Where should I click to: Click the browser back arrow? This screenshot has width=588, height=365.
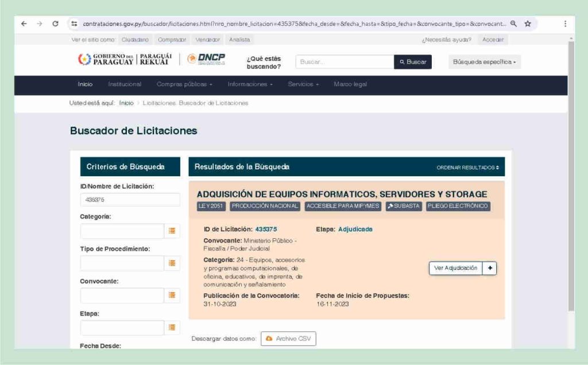(x=24, y=24)
